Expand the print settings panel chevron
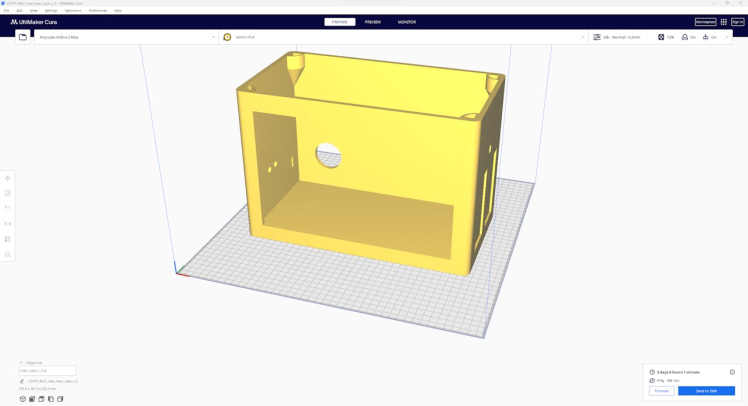The width and height of the screenshot is (748, 406). (727, 37)
